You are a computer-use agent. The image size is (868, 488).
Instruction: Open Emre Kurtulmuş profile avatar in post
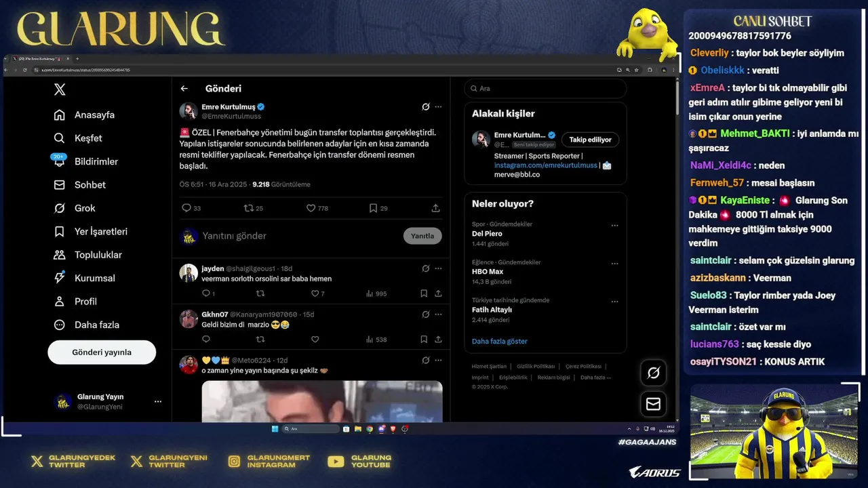point(189,111)
